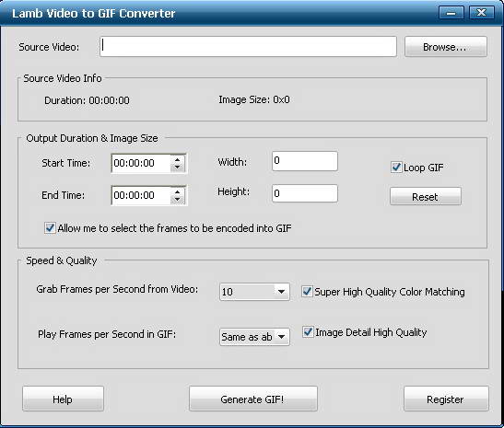The width and height of the screenshot is (504, 428).
Task: Focus the Width input box
Action: pos(305,161)
